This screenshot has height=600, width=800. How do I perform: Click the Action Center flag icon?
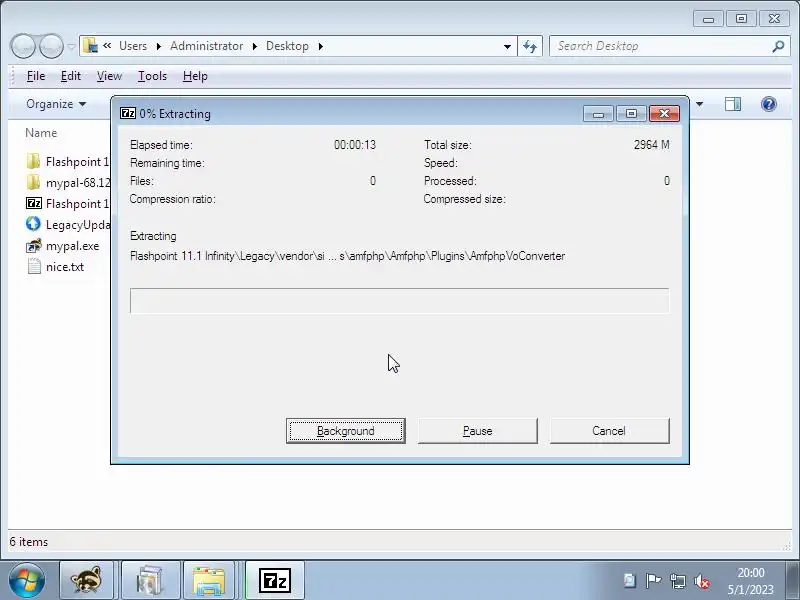[653, 581]
